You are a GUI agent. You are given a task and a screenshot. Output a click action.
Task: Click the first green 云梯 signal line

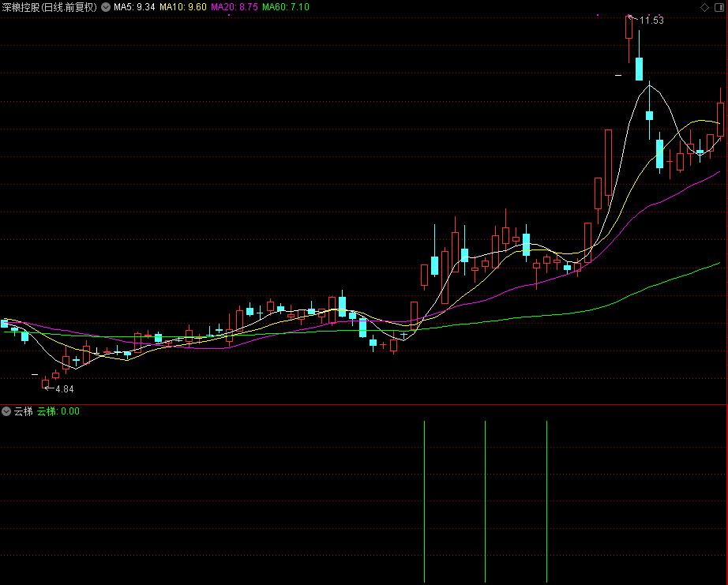pyautogui.click(x=424, y=501)
